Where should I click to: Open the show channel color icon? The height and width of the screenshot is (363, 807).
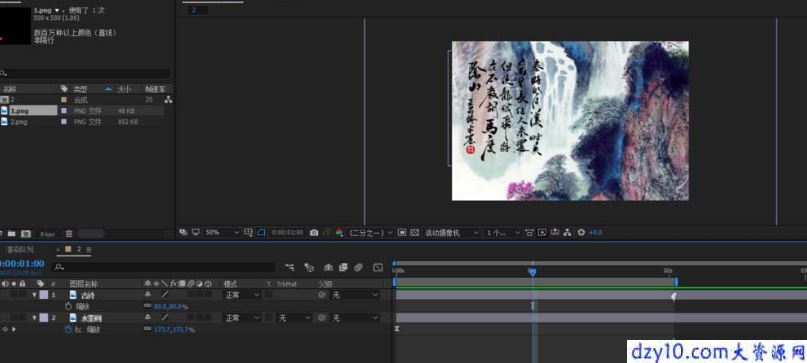pos(339,233)
